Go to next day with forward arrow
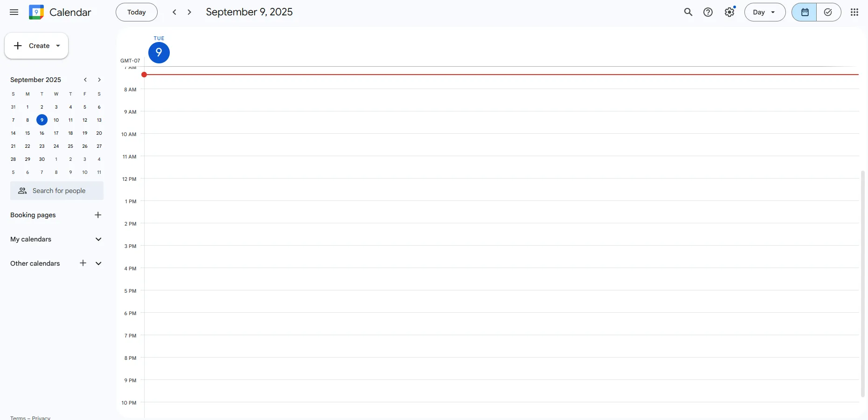Image resolution: width=868 pixels, height=420 pixels. pyautogui.click(x=189, y=12)
